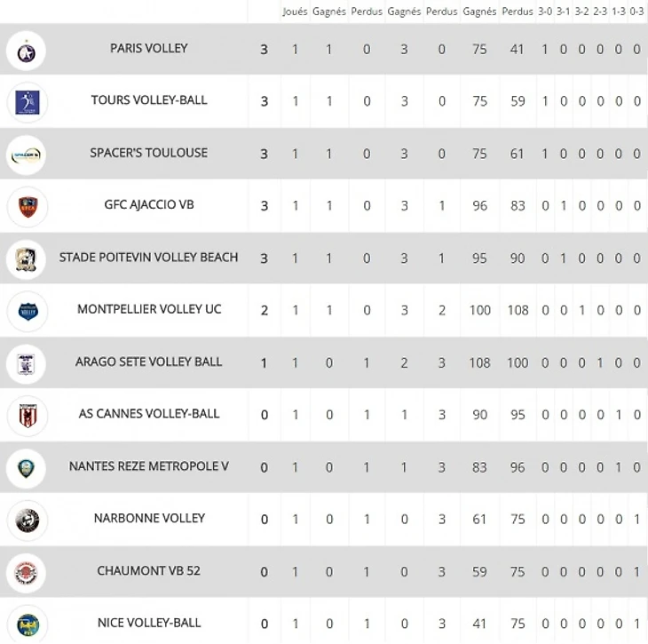The height and width of the screenshot is (644, 648).
Task: Click the Arago Sete team logo
Action: [x=27, y=363]
